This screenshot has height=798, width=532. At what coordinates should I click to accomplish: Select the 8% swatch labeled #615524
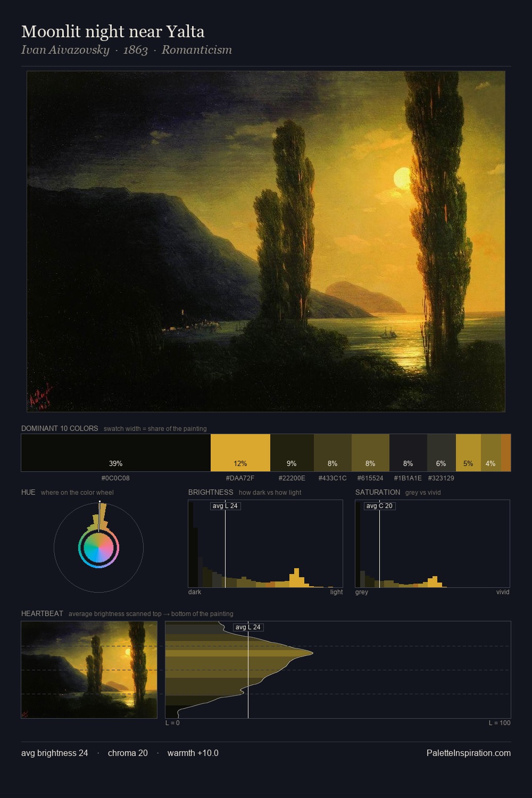pos(370,453)
